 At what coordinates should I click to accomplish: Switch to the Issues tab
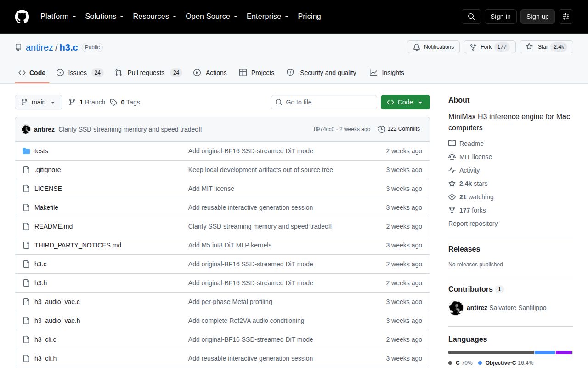(x=80, y=73)
